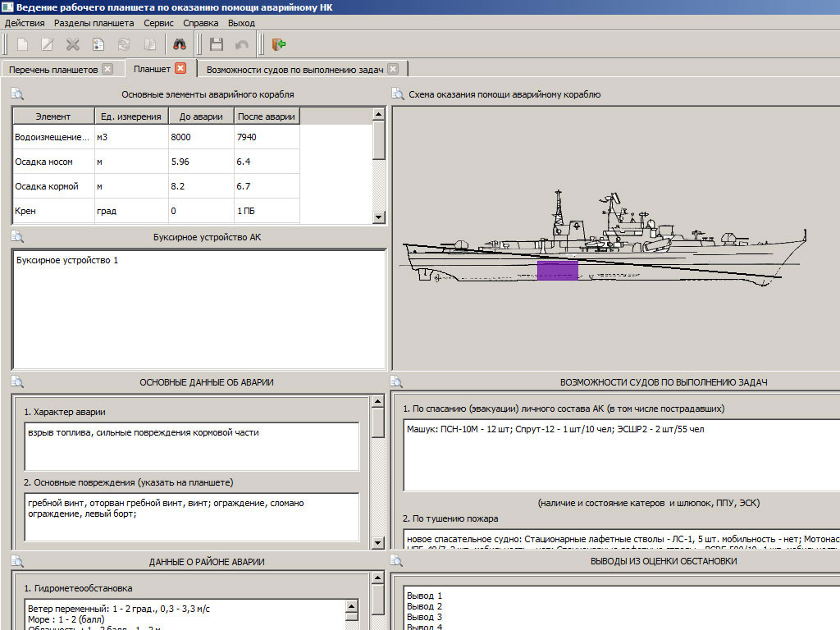The width and height of the screenshot is (840, 630).
Task: Click the После аварии column header
Action: tap(267, 116)
